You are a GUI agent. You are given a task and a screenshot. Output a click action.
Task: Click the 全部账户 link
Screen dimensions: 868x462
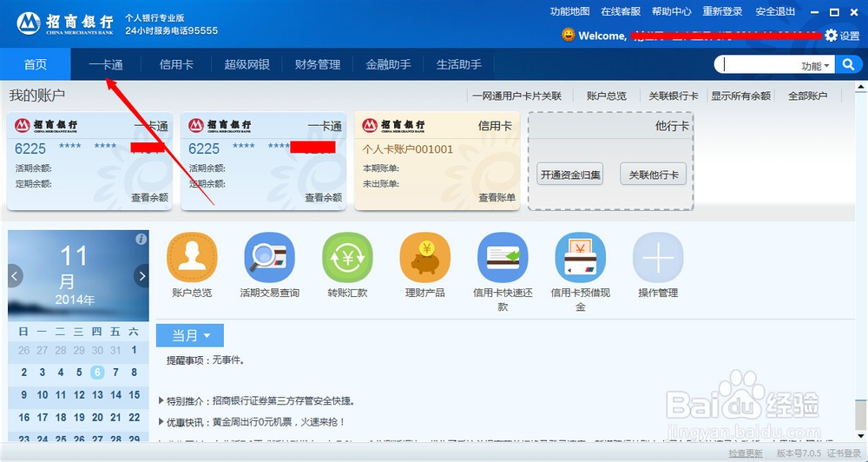click(807, 96)
